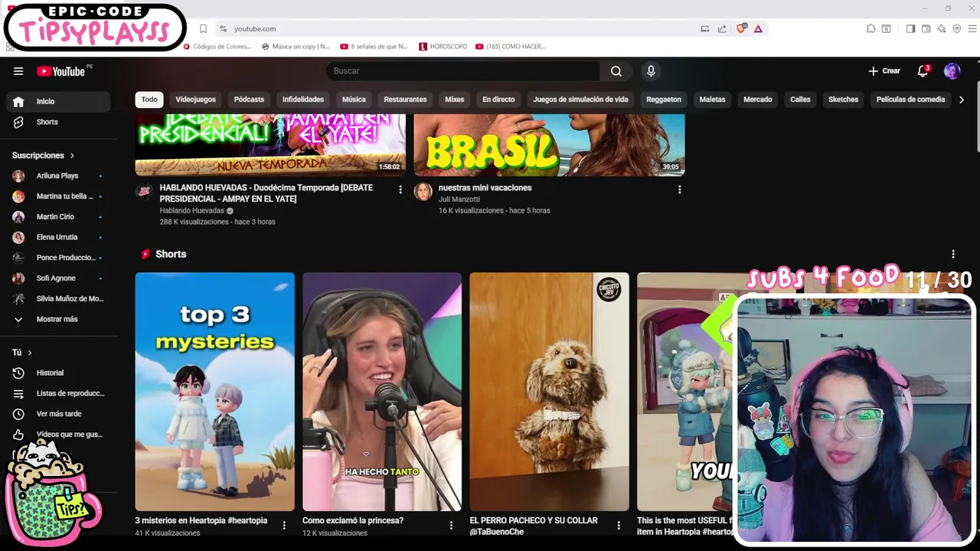Click the share page icon in address bar

click(722, 29)
